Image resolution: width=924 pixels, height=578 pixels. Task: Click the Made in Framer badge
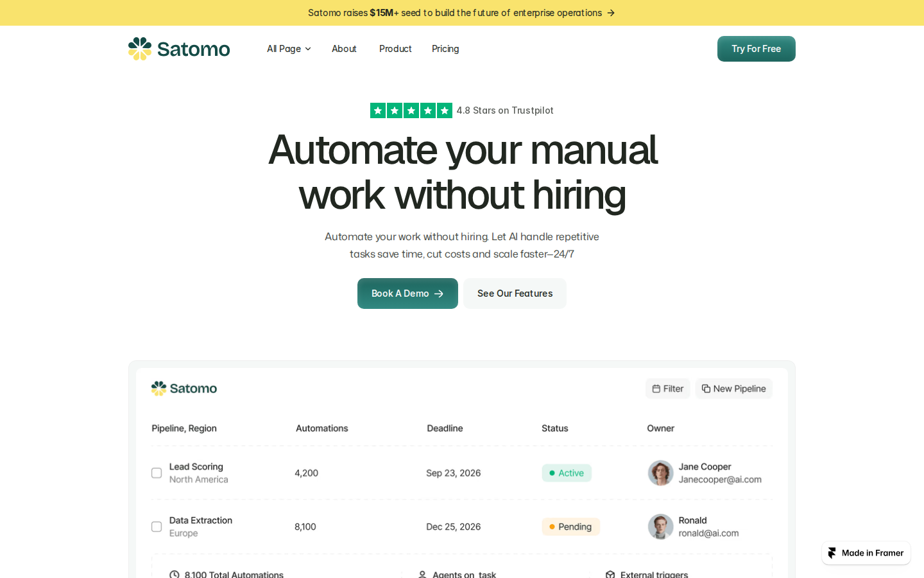[x=866, y=553]
